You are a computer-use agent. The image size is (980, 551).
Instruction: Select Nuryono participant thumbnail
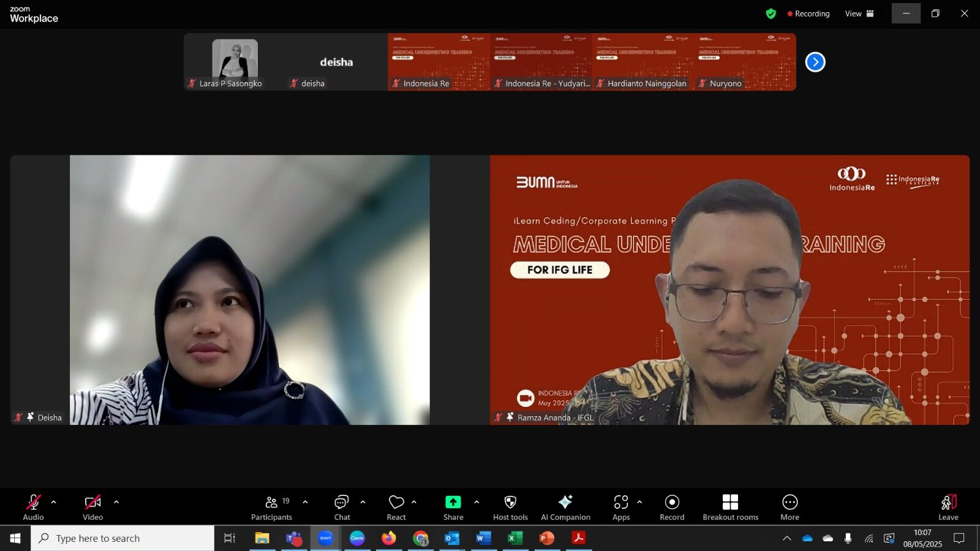click(x=745, y=62)
